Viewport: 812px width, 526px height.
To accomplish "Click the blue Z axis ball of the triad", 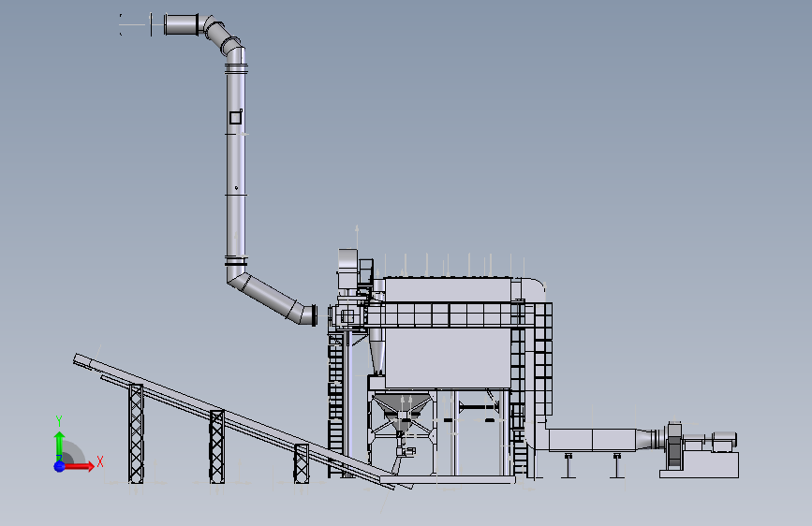I will (60, 466).
